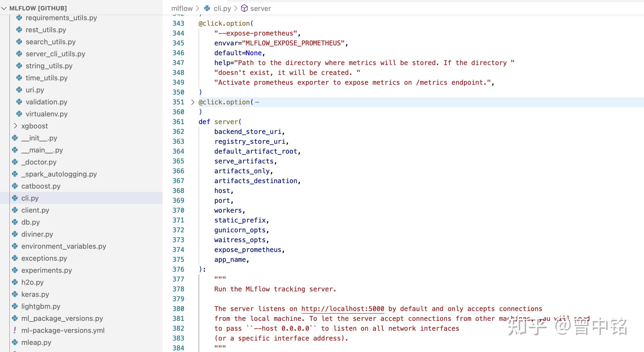This screenshot has width=644, height=352.
Task: Click Python icon next to server_cli_utils.py
Action: [19, 54]
